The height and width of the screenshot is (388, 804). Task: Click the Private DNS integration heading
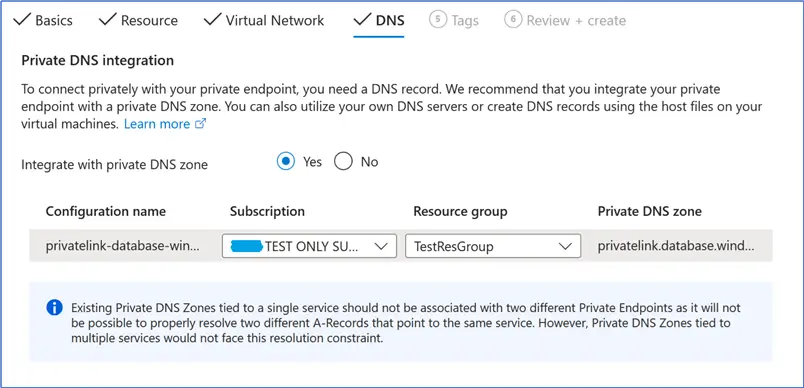(97, 61)
